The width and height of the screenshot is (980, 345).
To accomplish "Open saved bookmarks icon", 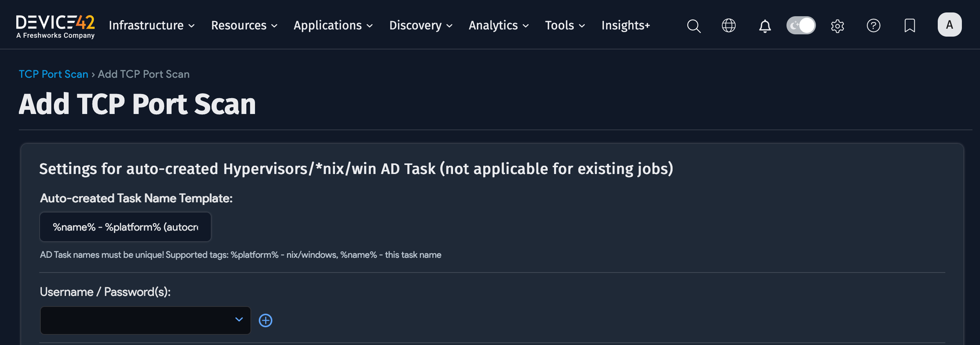I will point(909,26).
